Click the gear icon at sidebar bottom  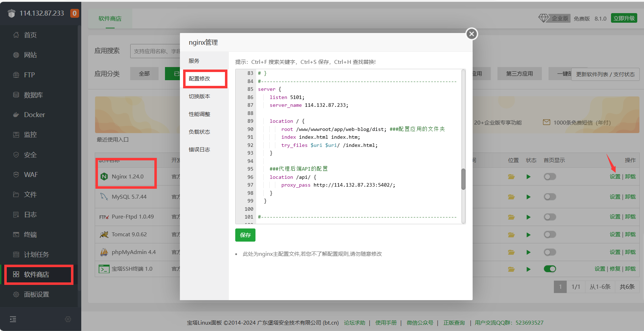(x=68, y=319)
